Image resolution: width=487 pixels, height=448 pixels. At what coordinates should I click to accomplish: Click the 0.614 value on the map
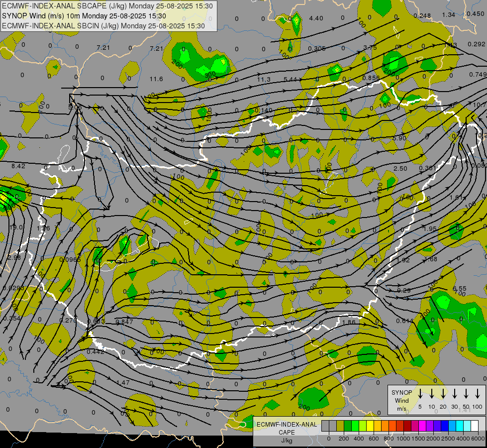click(405, 321)
